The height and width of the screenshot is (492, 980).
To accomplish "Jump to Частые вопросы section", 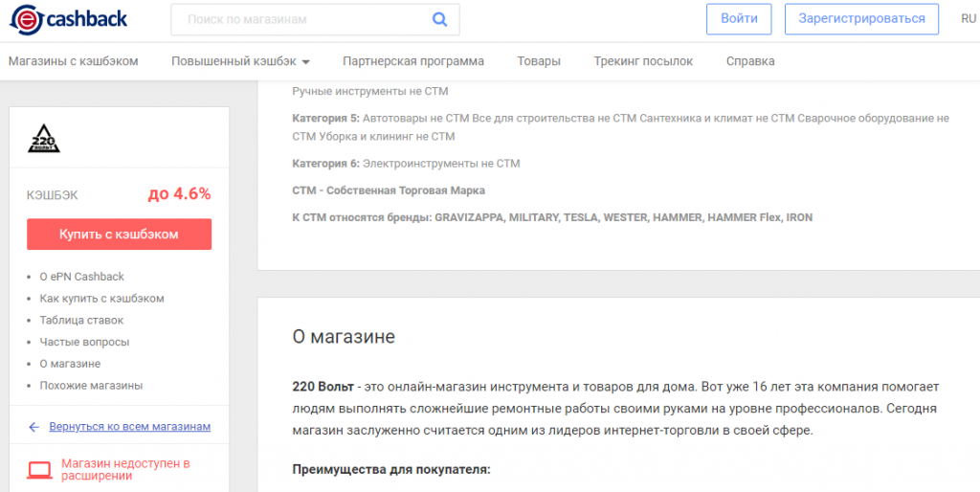I will click(x=84, y=342).
